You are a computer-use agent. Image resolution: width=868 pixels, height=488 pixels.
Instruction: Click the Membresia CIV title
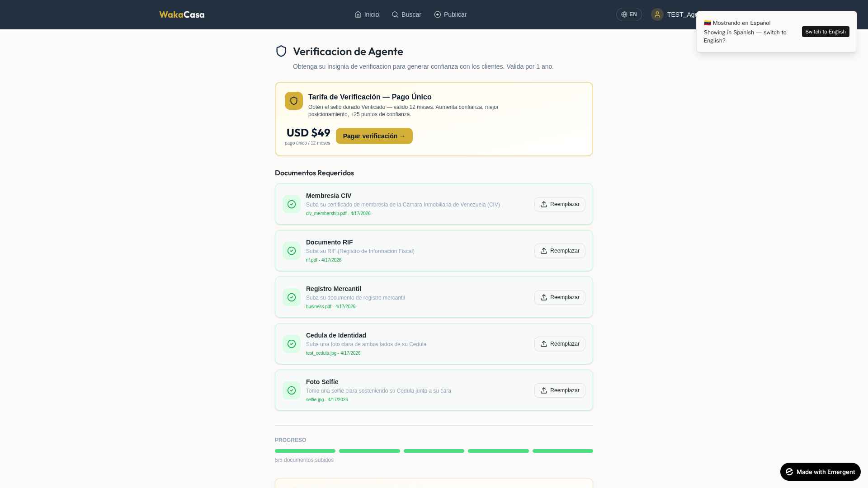pos(329,196)
